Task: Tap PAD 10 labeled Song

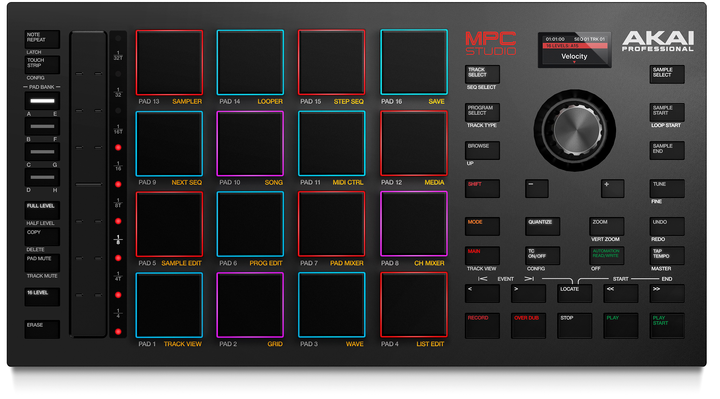Action: 250,144
